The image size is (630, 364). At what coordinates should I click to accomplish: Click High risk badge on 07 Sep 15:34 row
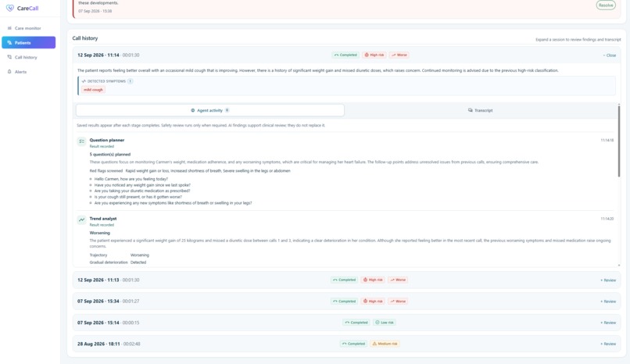[373, 301]
